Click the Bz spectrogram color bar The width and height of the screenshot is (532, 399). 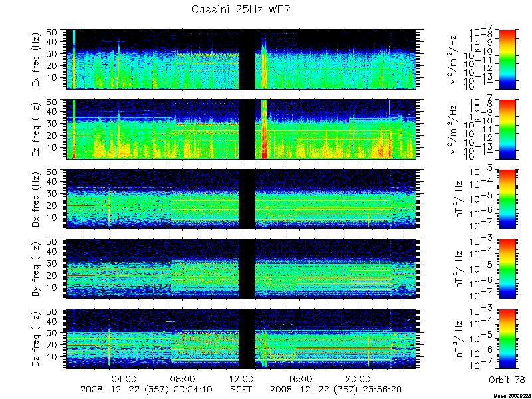(507, 338)
